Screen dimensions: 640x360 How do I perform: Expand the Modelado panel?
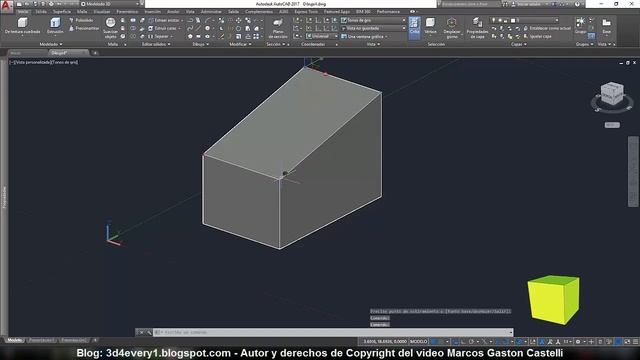pos(51,44)
